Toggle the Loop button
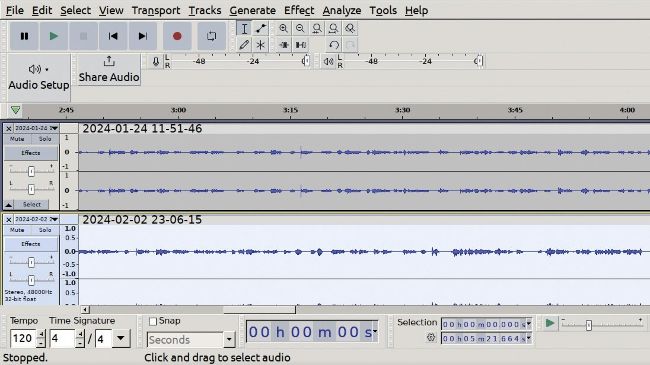This screenshot has width=650, height=365. [x=211, y=36]
